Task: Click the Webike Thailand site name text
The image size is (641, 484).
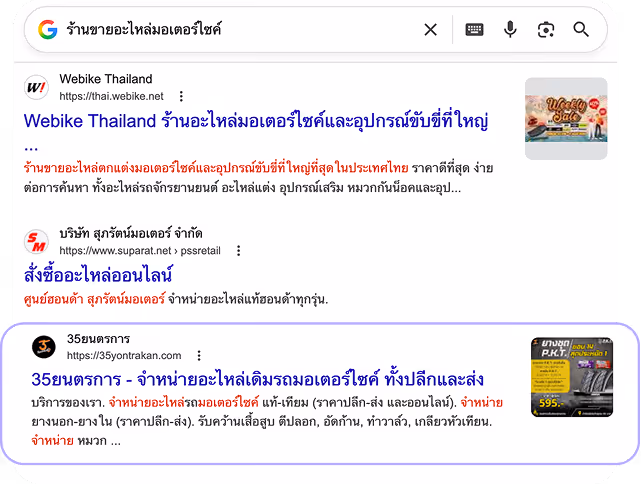Action: [106, 79]
